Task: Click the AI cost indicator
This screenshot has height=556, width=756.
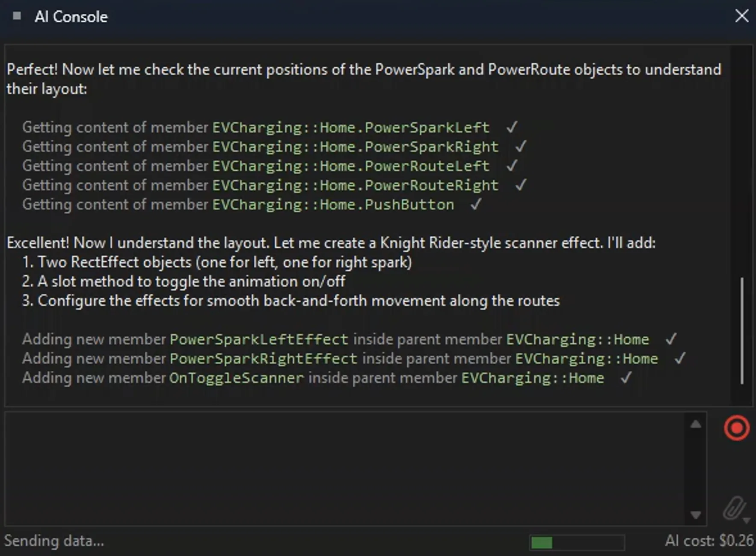Action: point(709,541)
